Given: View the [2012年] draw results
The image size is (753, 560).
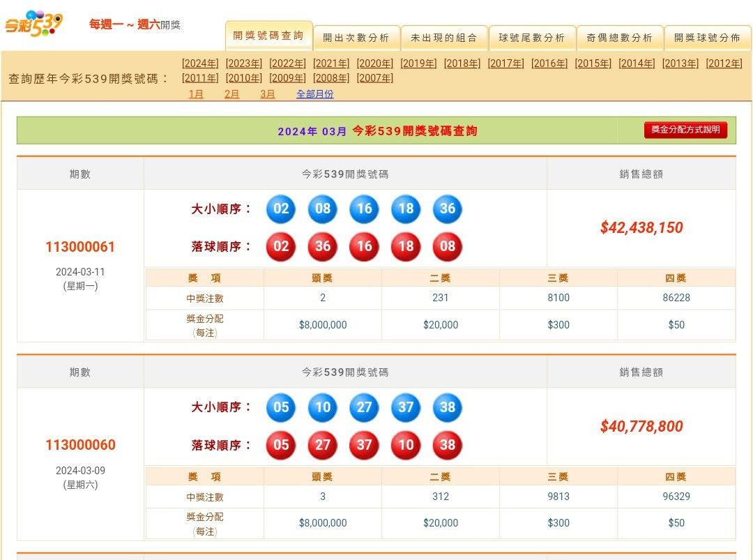Looking at the screenshot, I should pos(724,63).
